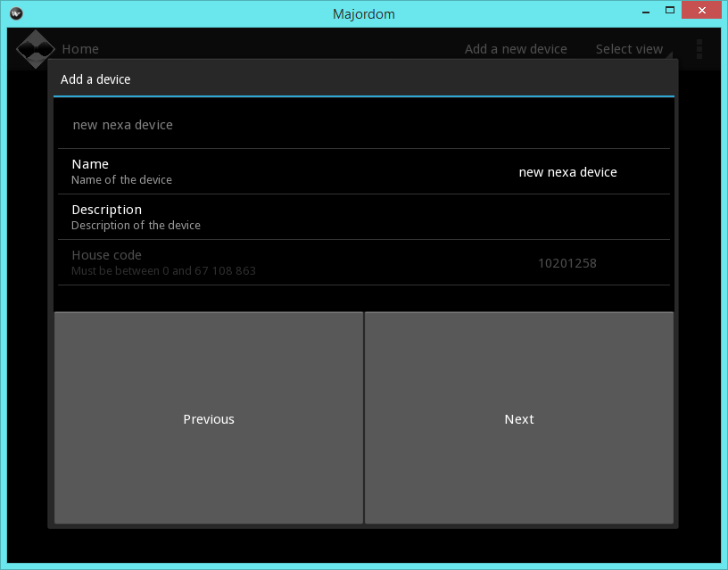Screen dimensions: 728x570
Task: Open the overflow menu via three-dot icon
Action: point(699,49)
